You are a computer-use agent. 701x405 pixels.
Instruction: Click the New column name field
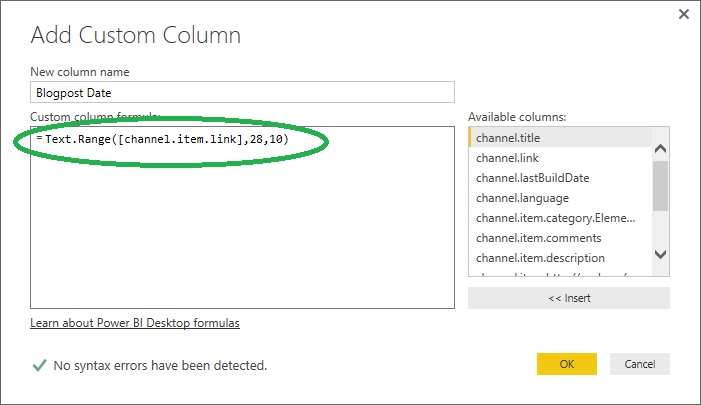pos(241,91)
